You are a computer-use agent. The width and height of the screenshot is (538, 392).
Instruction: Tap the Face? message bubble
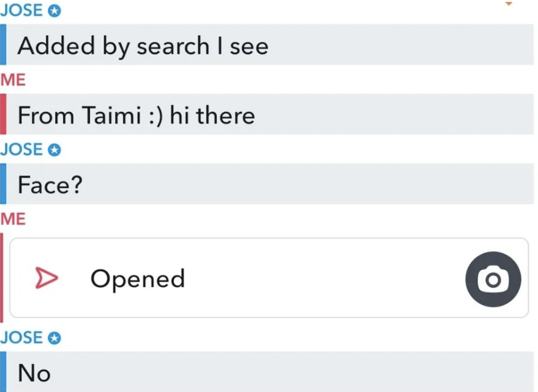pyautogui.click(x=49, y=185)
